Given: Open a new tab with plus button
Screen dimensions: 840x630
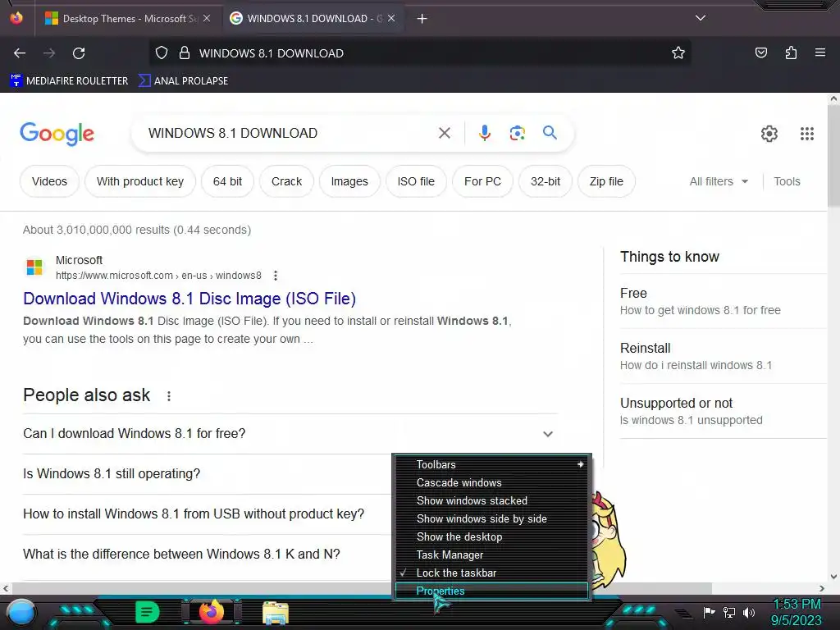Looking at the screenshot, I should (422, 19).
